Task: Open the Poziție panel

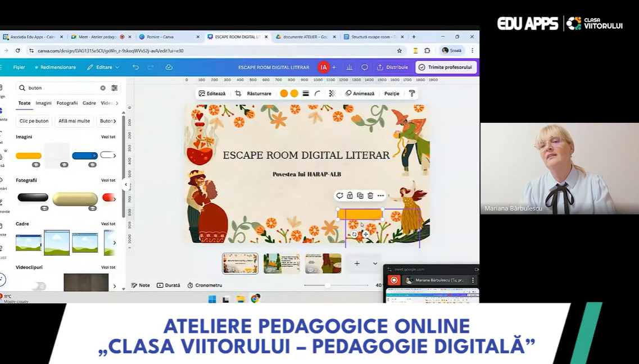Action: pos(392,94)
